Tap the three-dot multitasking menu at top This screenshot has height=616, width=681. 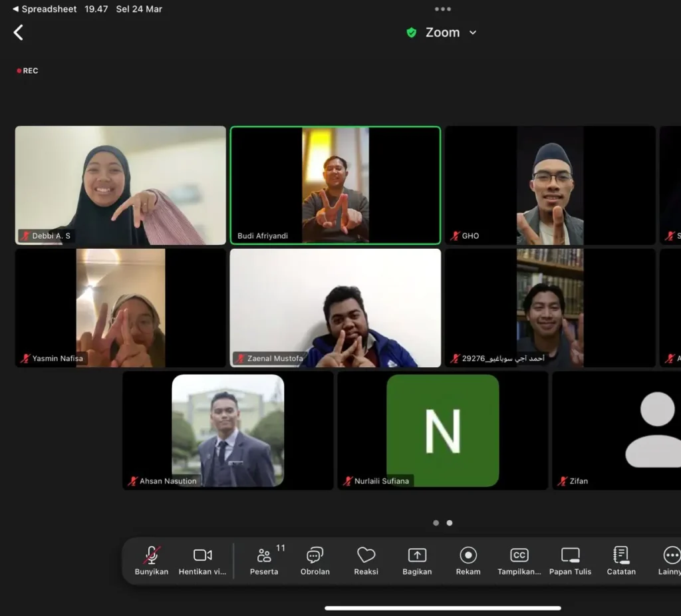click(x=442, y=9)
